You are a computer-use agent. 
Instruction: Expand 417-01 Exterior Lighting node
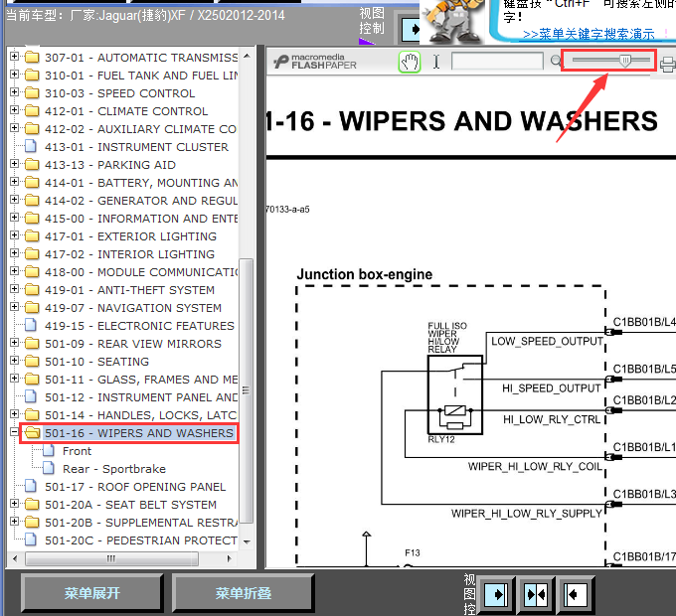[14, 235]
